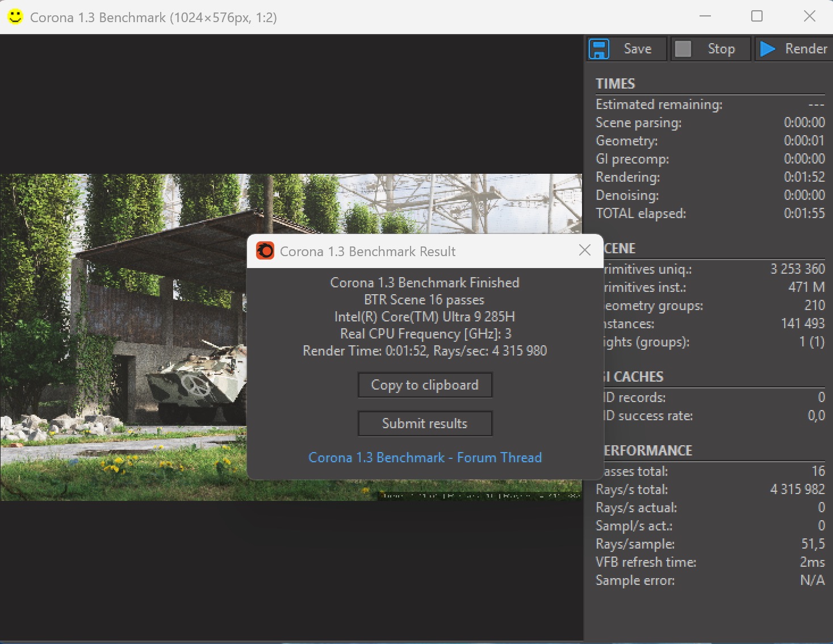Click the render stamp text below image
The width and height of the screenshot is (833, 644).
point(480,496)
